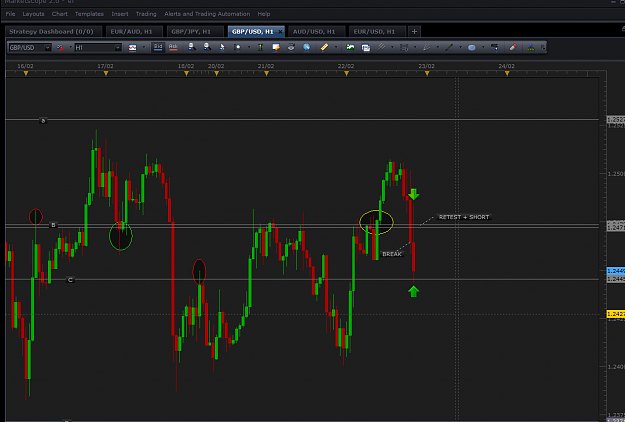This screenshot has width=625, height=422.
Task: Select the C horizontal line label
Action: tap(70, 280)
